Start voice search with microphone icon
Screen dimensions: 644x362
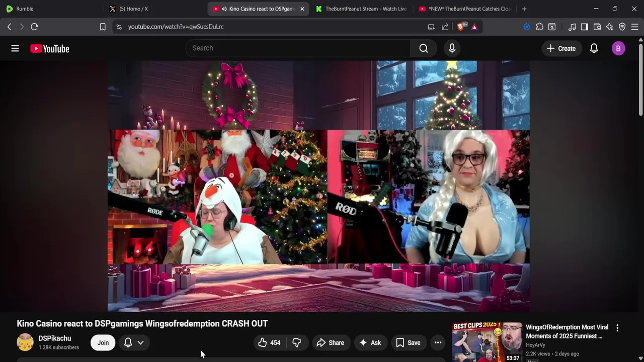tap(452, 48)
